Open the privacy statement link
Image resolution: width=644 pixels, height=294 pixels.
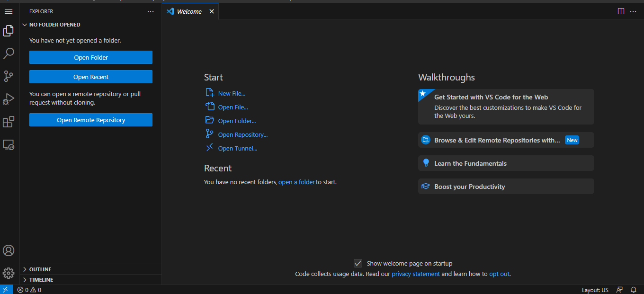(416, 274)
